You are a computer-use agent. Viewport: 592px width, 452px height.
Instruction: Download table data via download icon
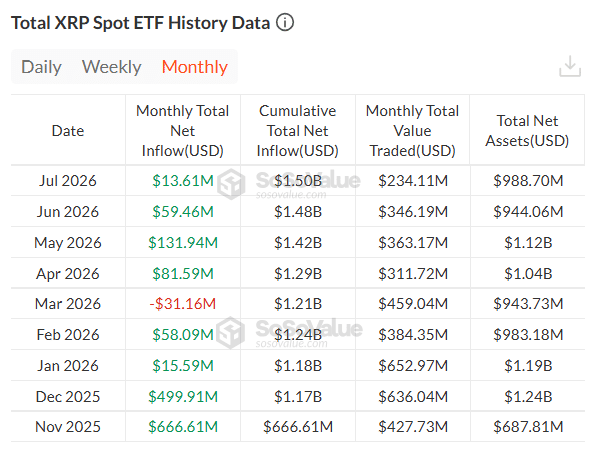[x=570, y=66]
